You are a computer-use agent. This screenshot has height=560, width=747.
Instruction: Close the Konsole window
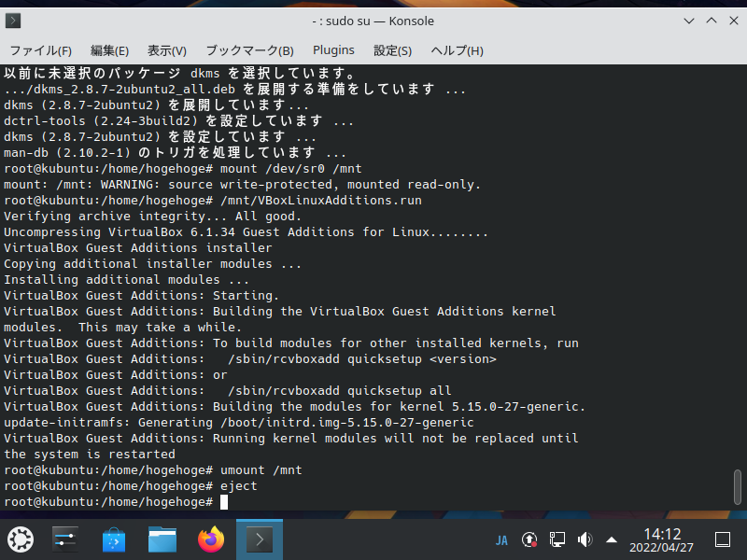(x=734, y=21)
